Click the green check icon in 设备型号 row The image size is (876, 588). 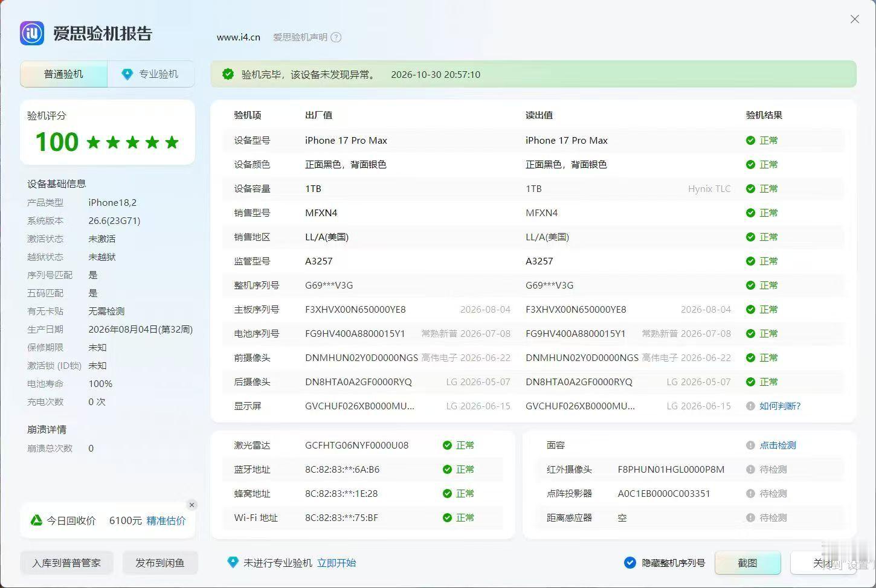click(x=750, y=141)
